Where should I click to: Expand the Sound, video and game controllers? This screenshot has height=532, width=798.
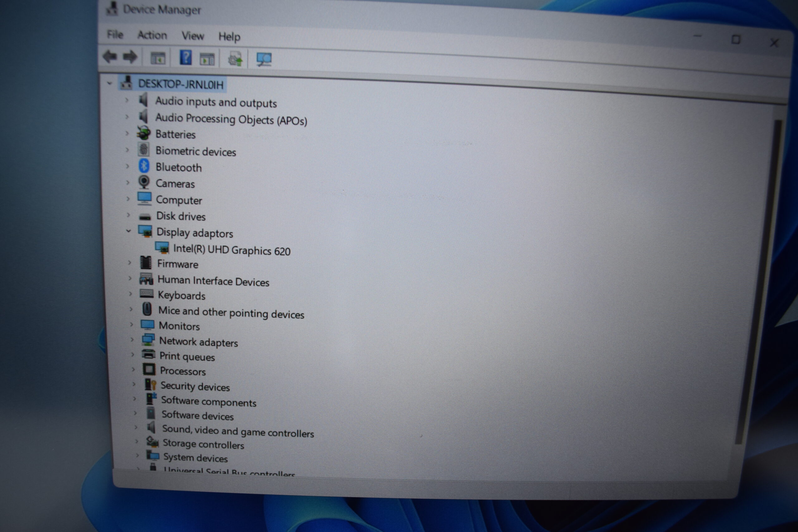[136, 427]
